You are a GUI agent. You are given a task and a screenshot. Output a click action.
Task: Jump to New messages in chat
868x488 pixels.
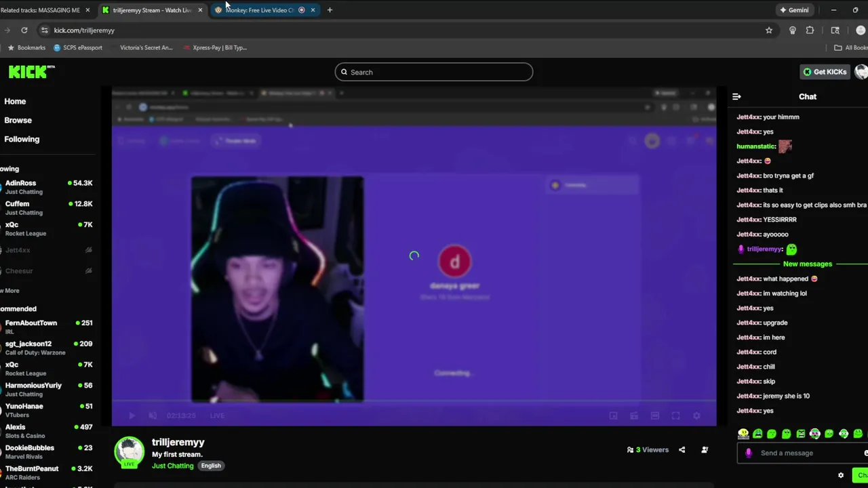[x=807, y=264]
